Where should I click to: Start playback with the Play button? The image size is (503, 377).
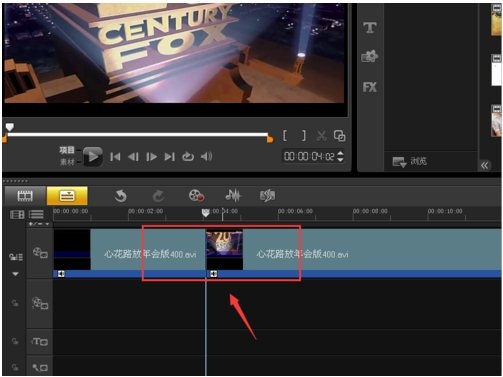click(93, 156)
